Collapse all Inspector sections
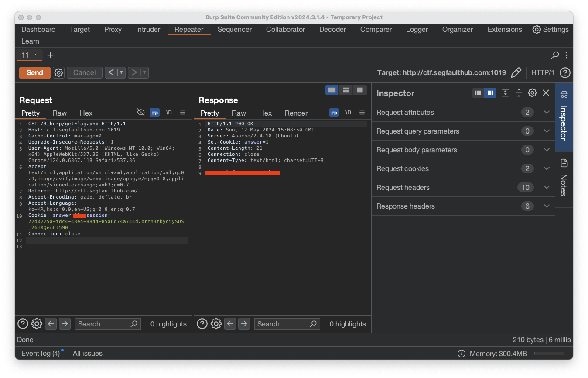The height and width of the screenshot is (378, 588). 519,93
